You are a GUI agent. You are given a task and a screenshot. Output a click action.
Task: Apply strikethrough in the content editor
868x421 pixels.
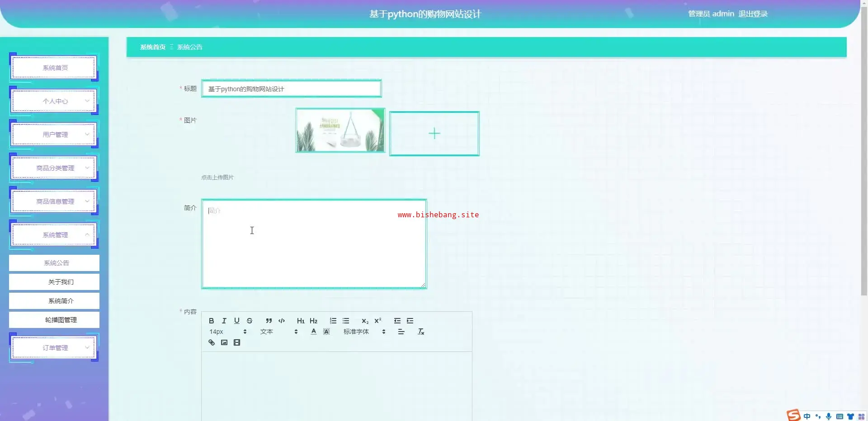click(x=249, y=321)
